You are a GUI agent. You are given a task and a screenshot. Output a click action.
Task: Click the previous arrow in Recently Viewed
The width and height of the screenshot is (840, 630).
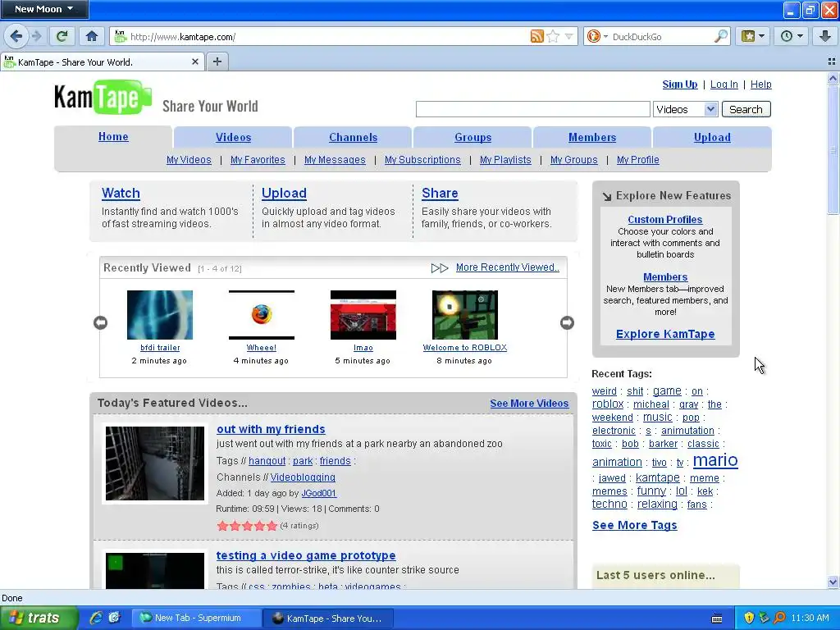100,322
